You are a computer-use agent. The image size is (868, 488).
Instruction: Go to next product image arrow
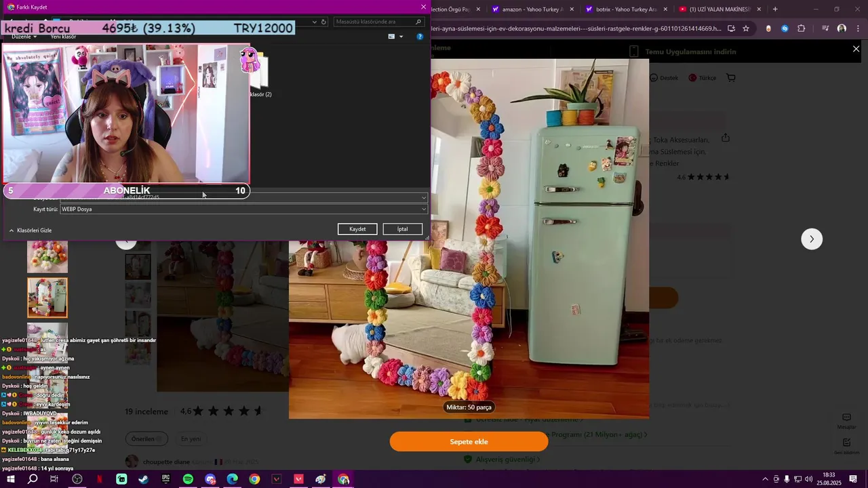coord(812,239)
